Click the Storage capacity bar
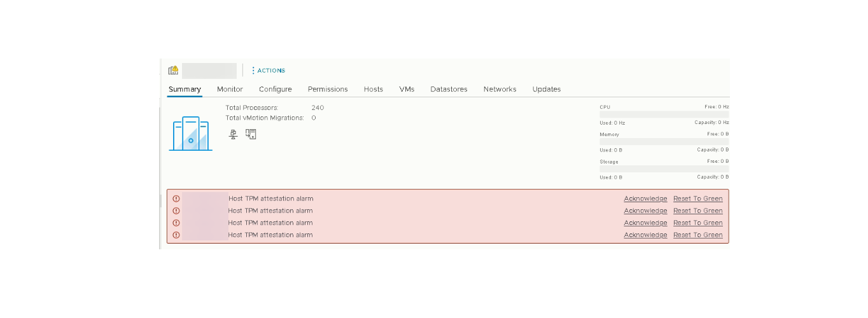This screenshot has height=318, width=868. (664, 169)
